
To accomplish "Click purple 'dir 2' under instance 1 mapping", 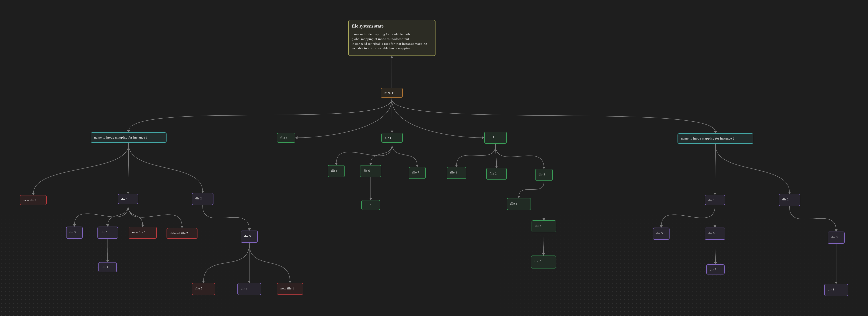I will pyautogui.click(x=202, y=199).
